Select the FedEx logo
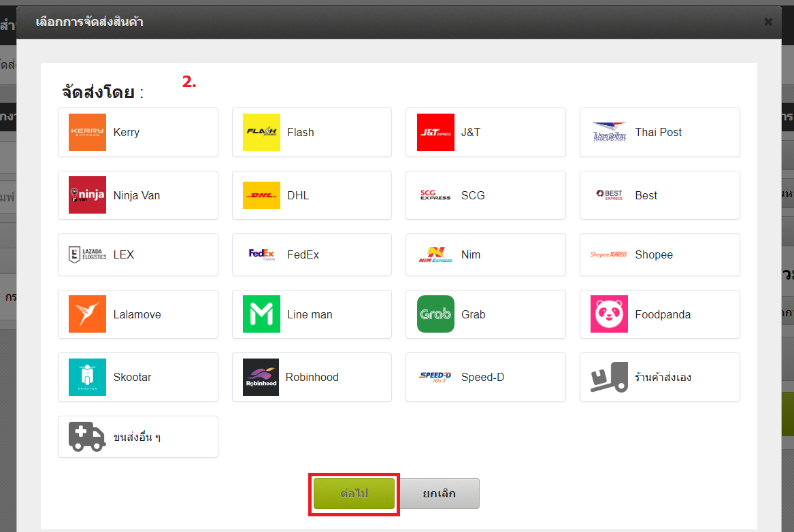The width and height of the screenshot is (794, 532). tap(262, 254)
